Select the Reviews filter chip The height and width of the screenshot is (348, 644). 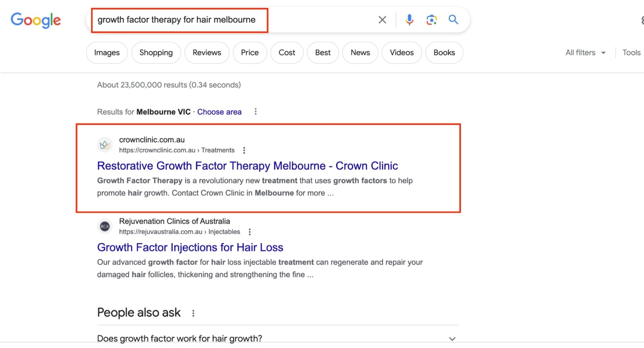[x=207, y=53]
